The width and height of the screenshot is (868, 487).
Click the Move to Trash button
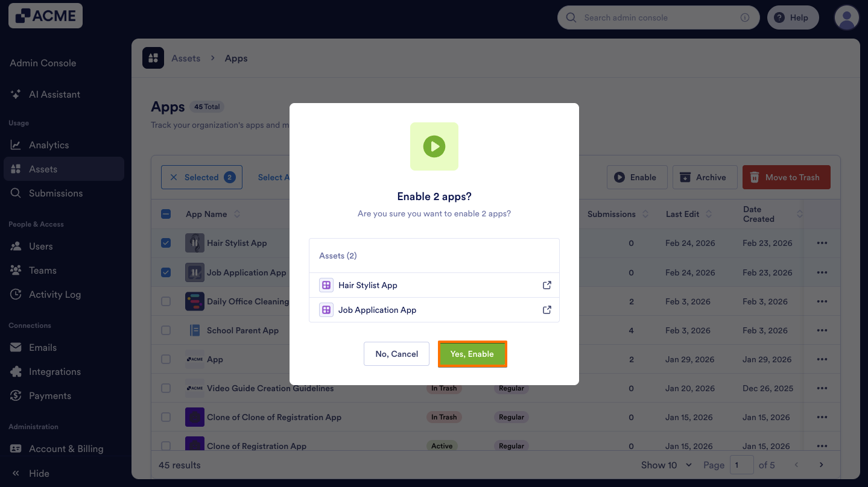pyautogui.click(x=786, y=177)
